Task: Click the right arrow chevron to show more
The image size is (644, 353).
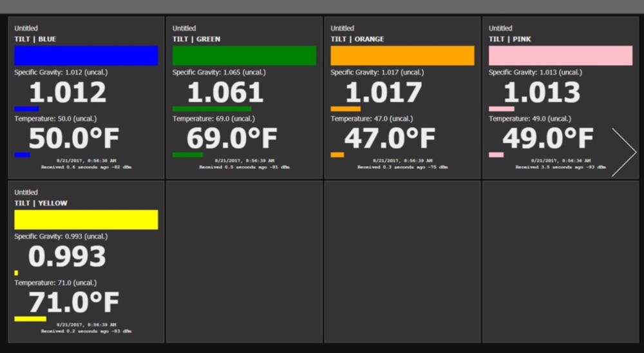Action: point(623,153)
